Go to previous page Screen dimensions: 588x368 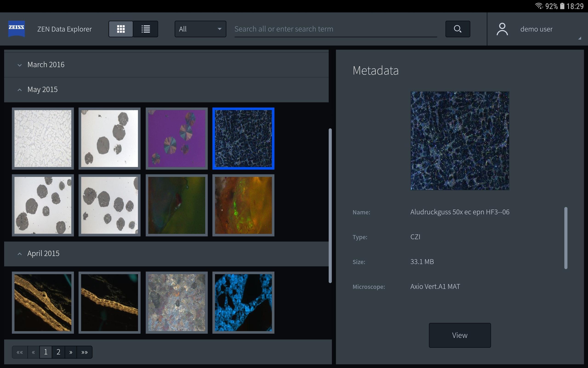point(33,352)
